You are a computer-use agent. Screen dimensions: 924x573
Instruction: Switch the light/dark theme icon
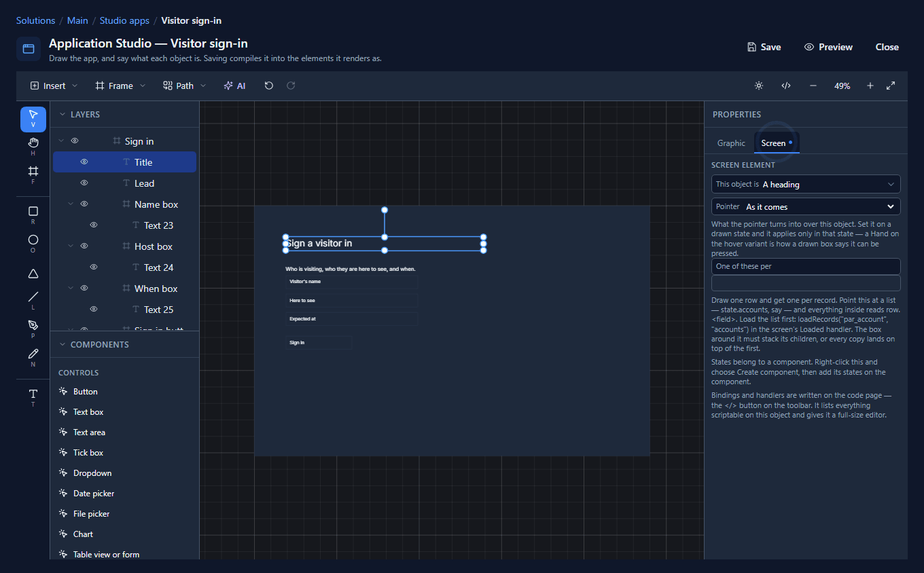[x=759, y=86]
